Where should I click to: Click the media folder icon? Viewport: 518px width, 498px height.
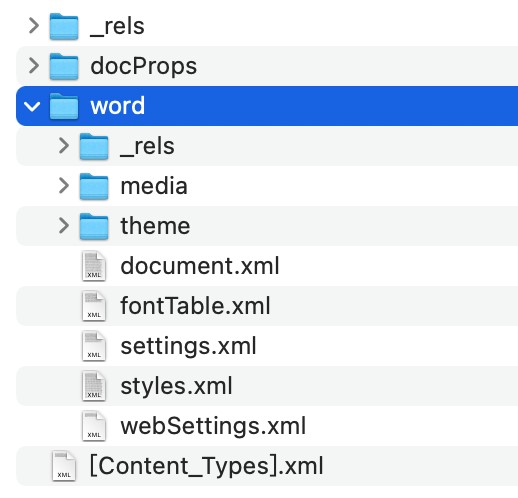[x=94, y=186]
